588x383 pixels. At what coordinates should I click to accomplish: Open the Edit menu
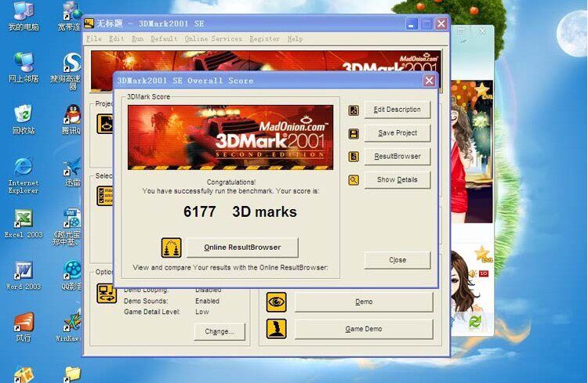[x=116, y=38]
